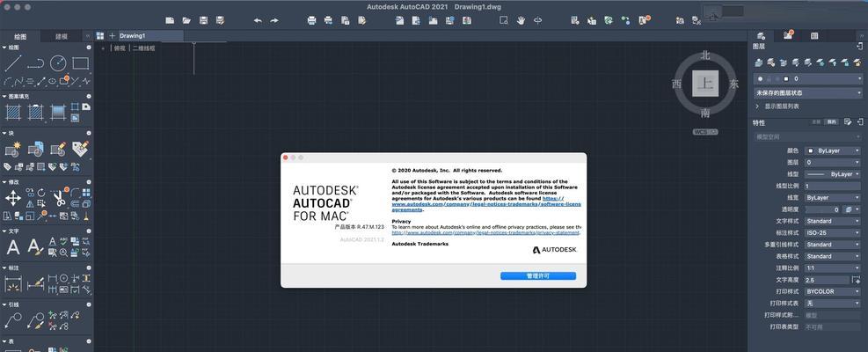Click the 管理许可 button
Viewport: 868px width, 352px height.
(538, 275)
